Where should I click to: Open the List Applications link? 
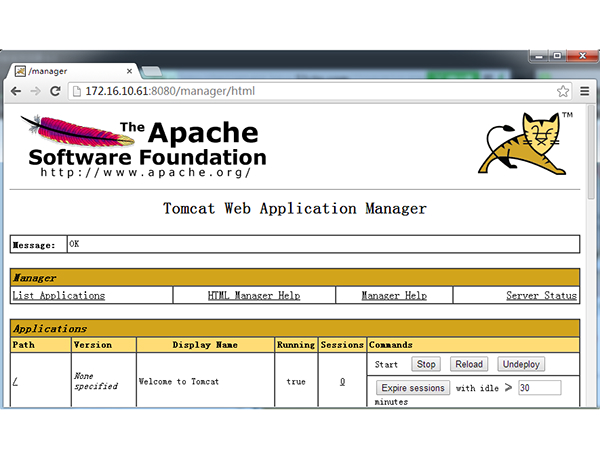(58, 295)
